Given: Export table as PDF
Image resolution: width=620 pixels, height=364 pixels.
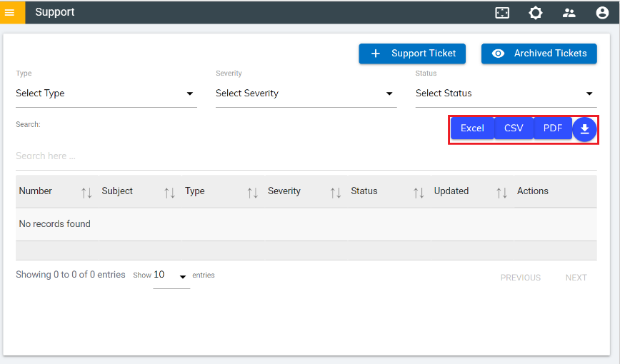Looking at the screenshot, I should click(553, 128).
